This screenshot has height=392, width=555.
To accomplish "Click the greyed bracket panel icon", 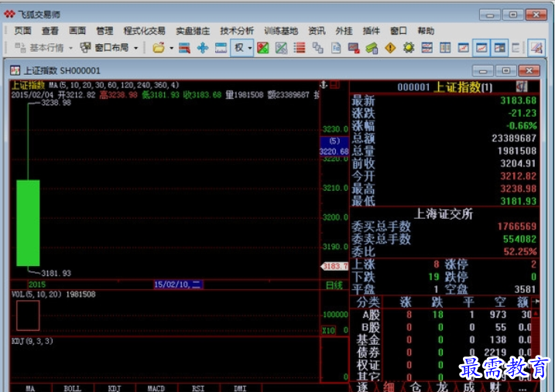I will 516,48.
